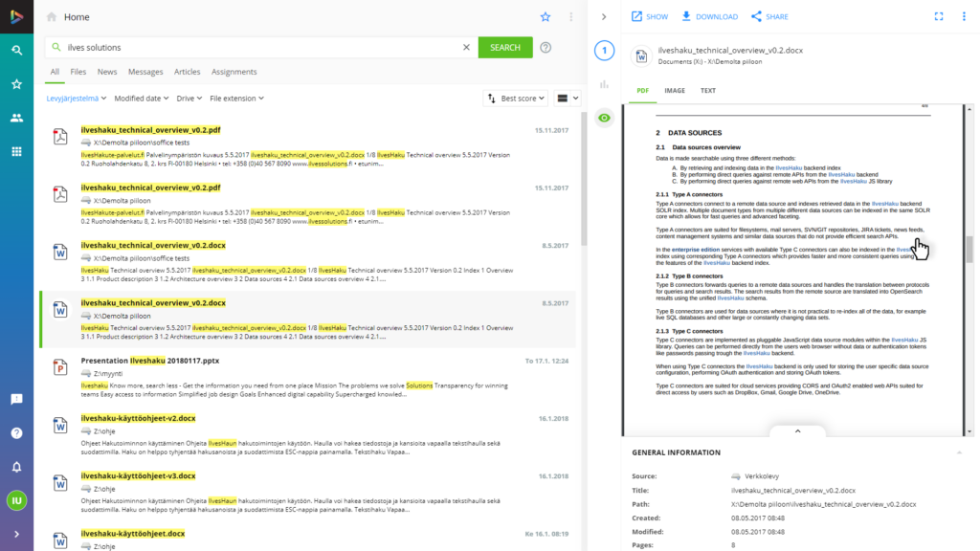Screen dimensions: 980x551
Task: Open File extension filter dropdown
Action: pos(237,99)
